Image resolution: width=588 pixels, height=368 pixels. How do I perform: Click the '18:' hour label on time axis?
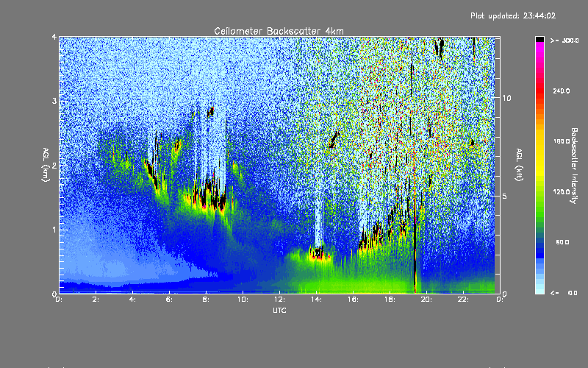(390, 300)
